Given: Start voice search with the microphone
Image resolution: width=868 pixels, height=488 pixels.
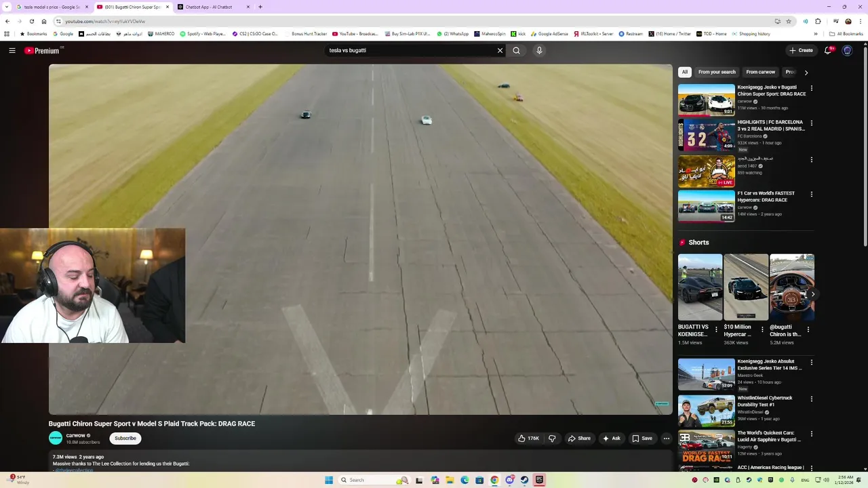Looking at the screenshot, I should click(539, 50).
